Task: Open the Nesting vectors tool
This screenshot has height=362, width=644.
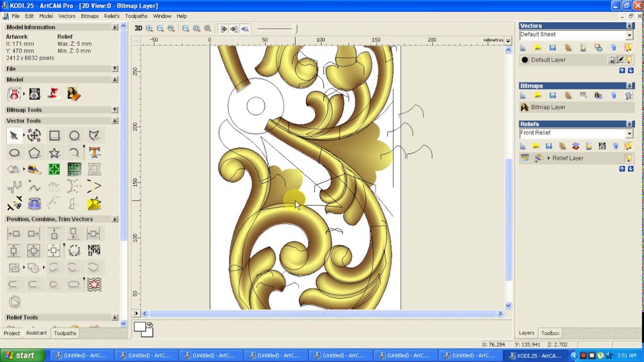Action: tap(94, 250)
